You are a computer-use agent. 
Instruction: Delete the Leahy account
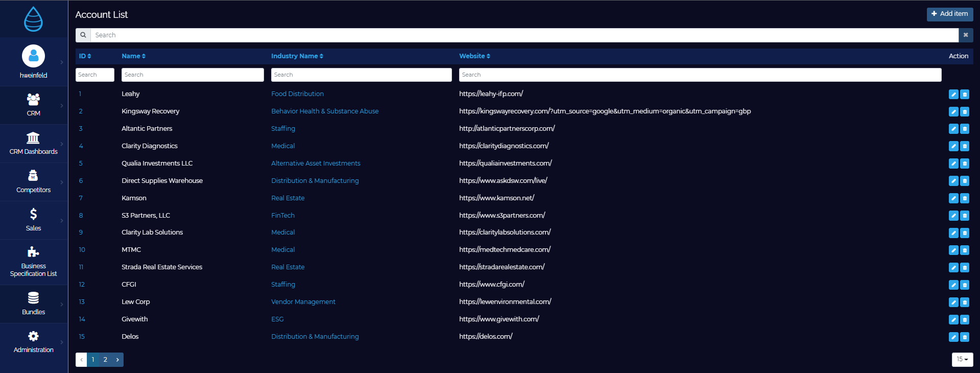[x=965, y=94]
